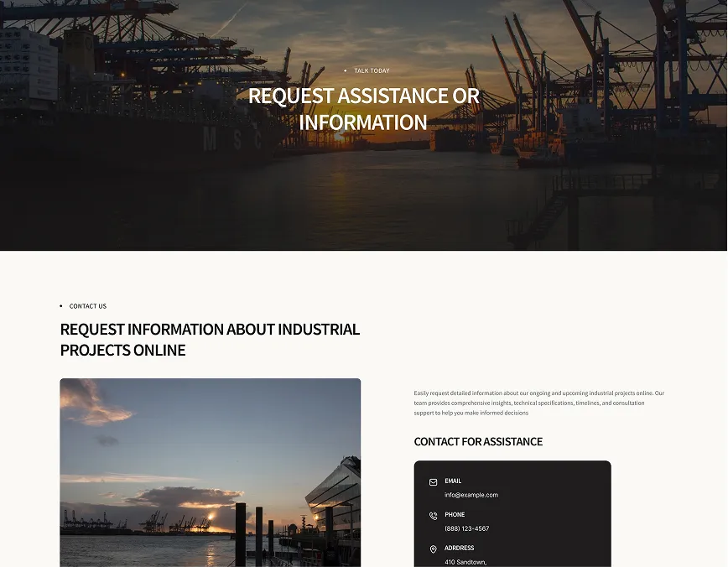Click the 'Contact for Assistance' heading

point(478,442)
